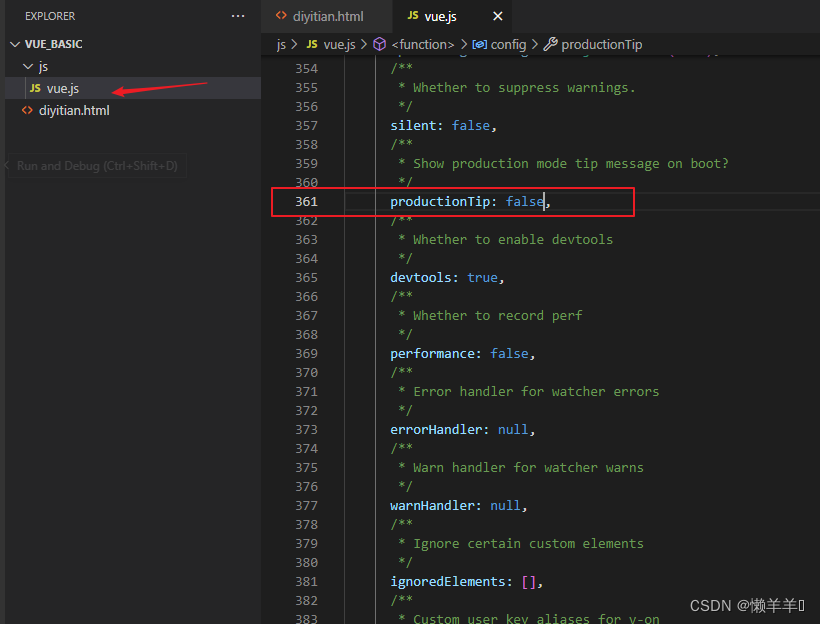Click the config symbol icon in breadcrumbs
The width and height of the screenshot is (820, 624).
tap(479, 44)
